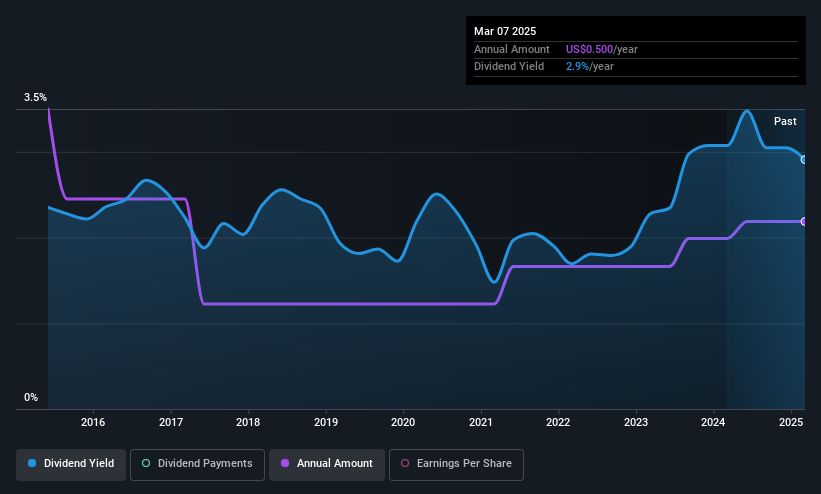The width and height of the screenshot is (821, 494).
Task: Click the blue Dividend Yield legend dot
Action: (x=32, y=463)
